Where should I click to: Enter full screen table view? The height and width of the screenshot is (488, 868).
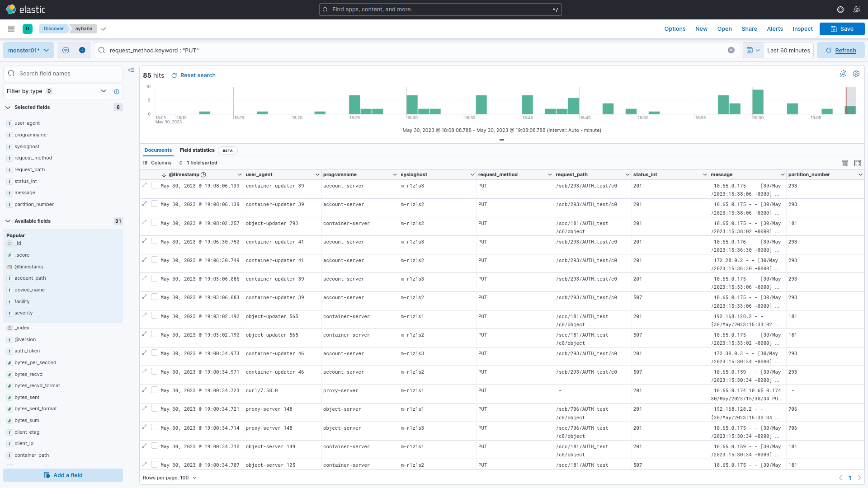click(x=858, y=163)
